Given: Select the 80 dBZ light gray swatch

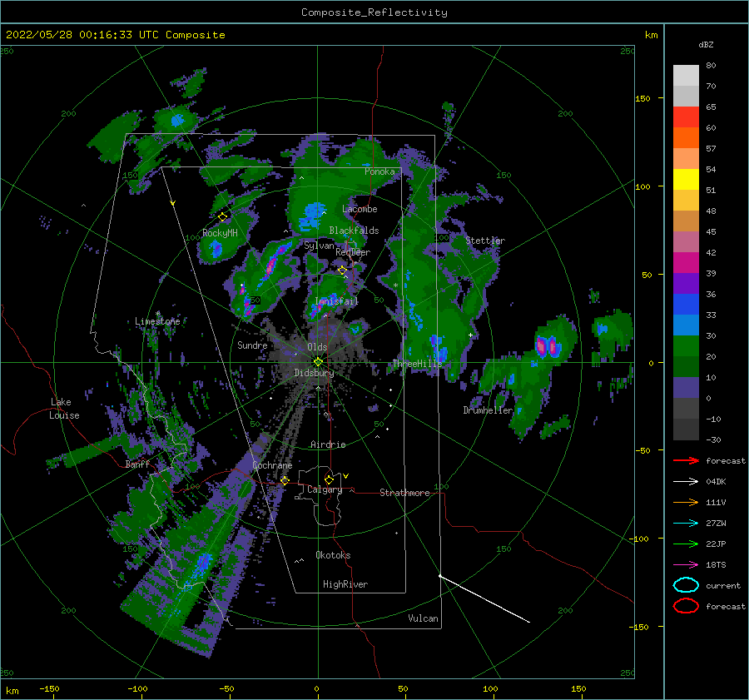Looking at the screenshot, I should pyautogui.click(x=686, y=76).
